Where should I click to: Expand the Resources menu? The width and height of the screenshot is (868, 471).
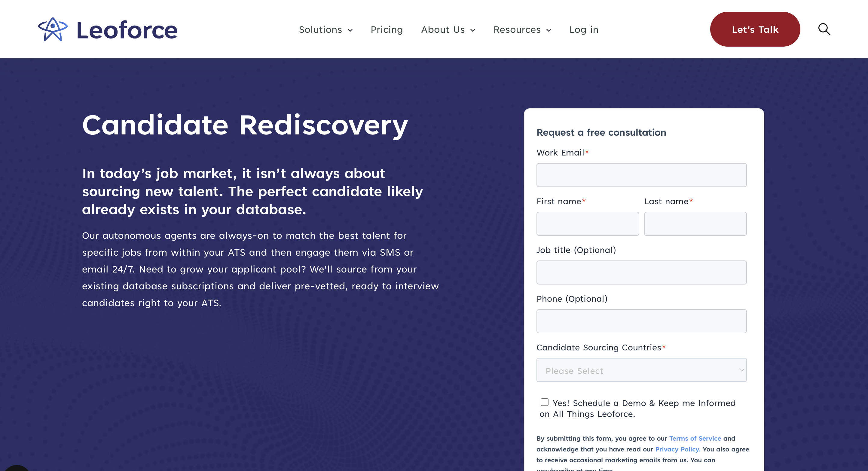click(522, 30)
